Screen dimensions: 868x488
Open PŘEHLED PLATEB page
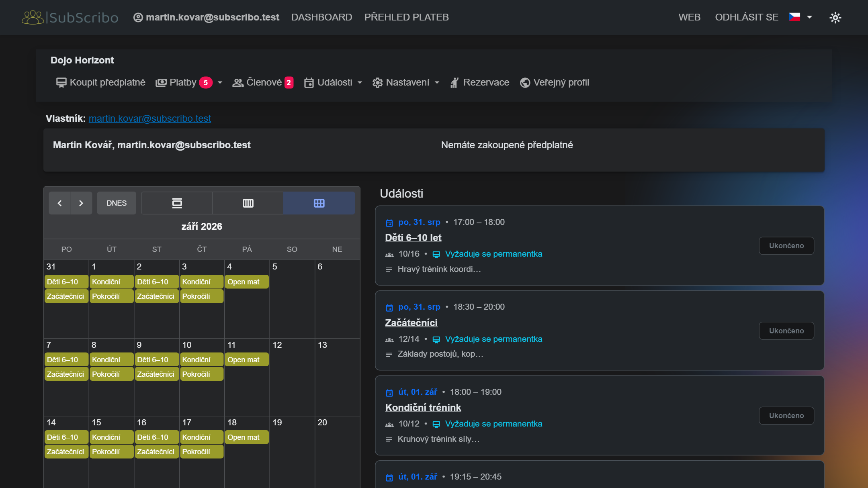coord(406,17)
